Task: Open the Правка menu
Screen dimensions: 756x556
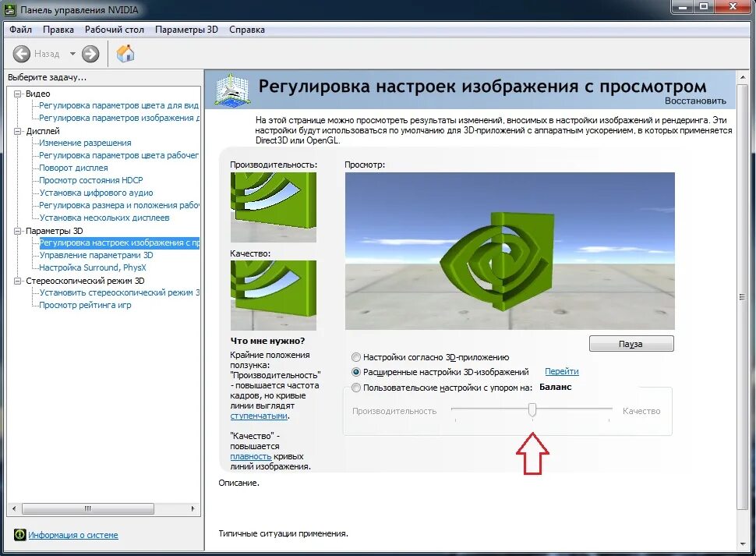Action: coord(58,30)
